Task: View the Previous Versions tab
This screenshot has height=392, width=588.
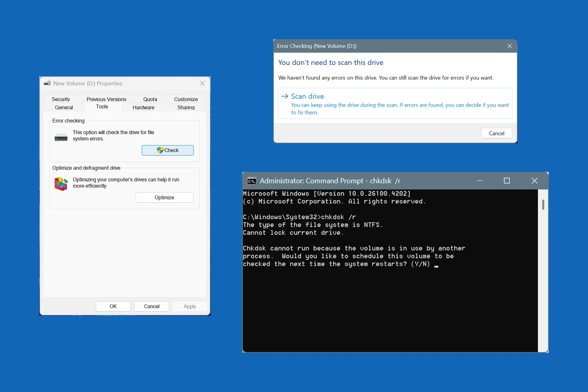Action: pyautogui.click(x=106, y=99)
